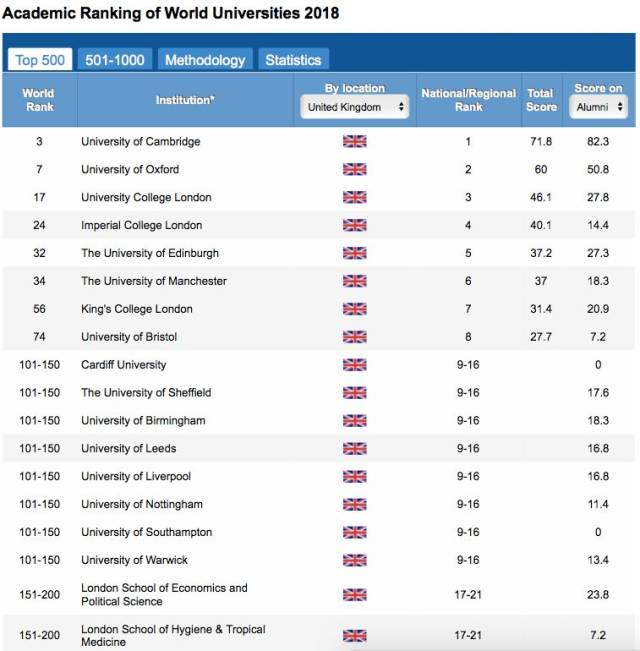640x651 pixels.
Task: Click the flag in the Birmingham row
Action: pos(355,421)
